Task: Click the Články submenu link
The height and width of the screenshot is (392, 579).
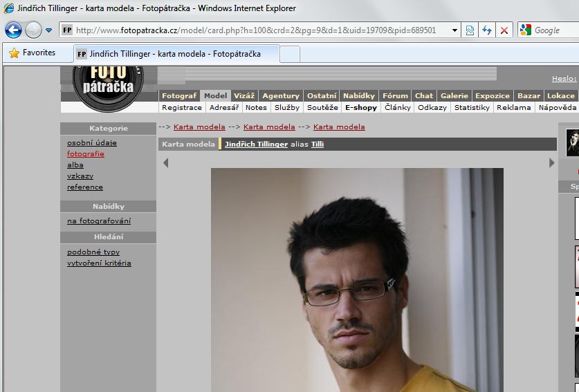Action: coord(398,107)
